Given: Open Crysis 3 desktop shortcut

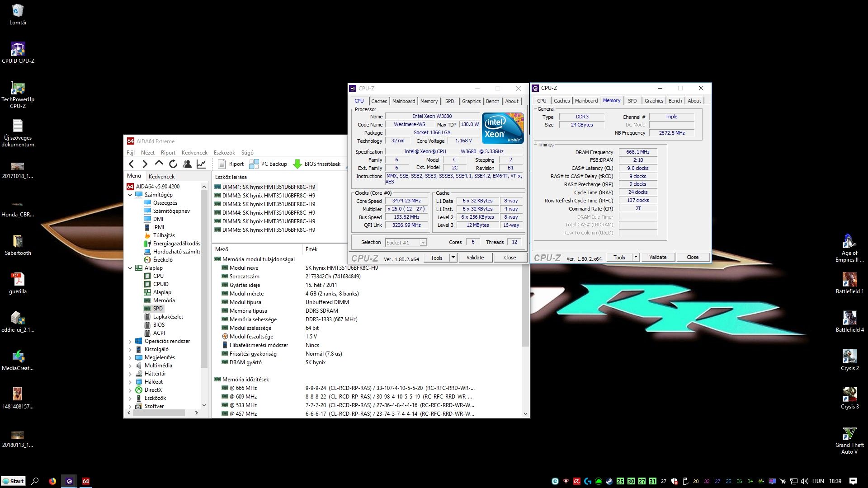Looking at the screenshot, I should pos(849,399).
